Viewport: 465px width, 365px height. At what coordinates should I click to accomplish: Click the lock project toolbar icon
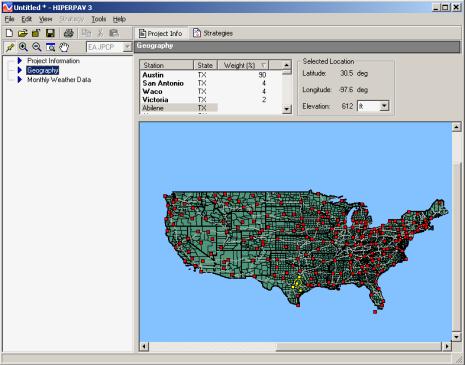point(36,33)
